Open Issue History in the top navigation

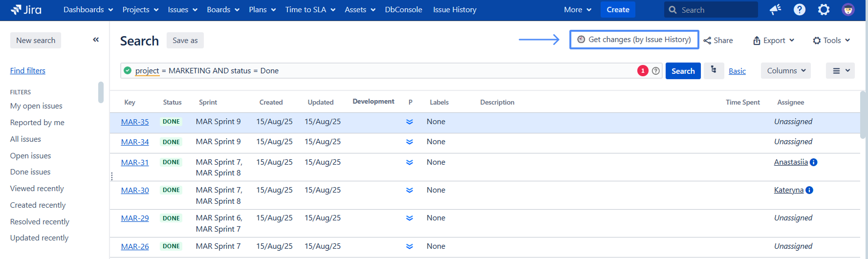point(455,10)
